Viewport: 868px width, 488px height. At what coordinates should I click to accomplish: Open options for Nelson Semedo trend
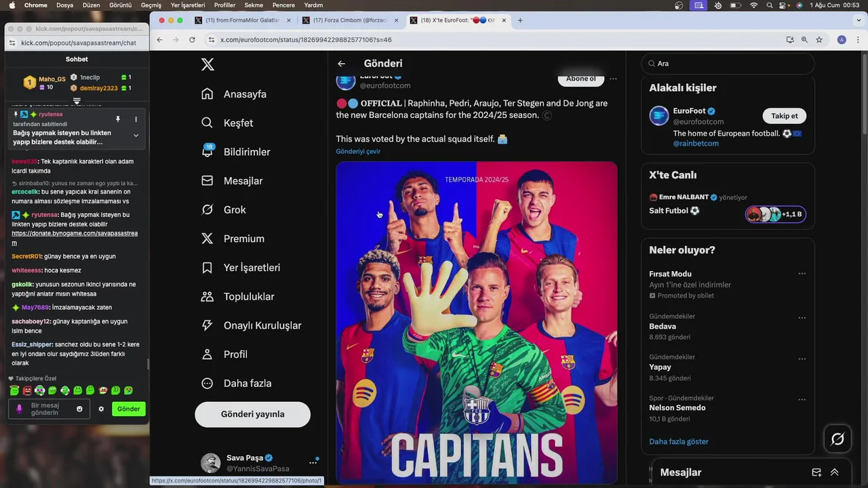[802, 399]
